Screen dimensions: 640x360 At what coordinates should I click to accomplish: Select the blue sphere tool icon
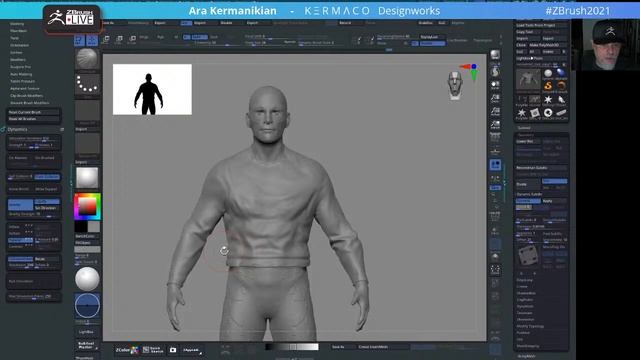[561, 74]
